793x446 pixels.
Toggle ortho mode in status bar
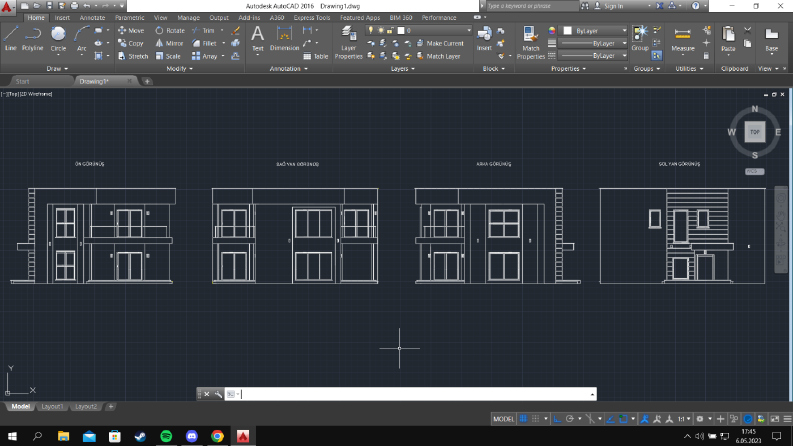[557, 419]
